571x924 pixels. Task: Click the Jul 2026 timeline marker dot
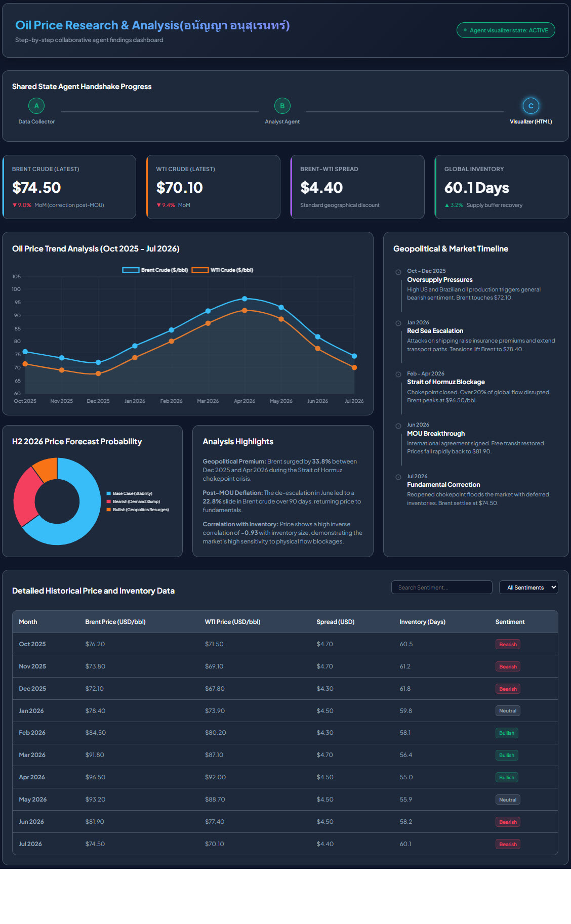(x=398, y=477)
